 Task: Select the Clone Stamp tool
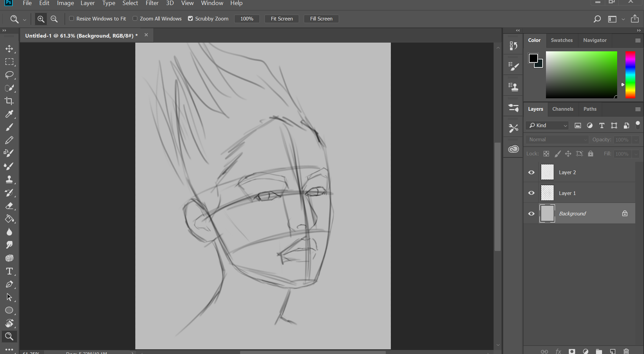[9, 180]
